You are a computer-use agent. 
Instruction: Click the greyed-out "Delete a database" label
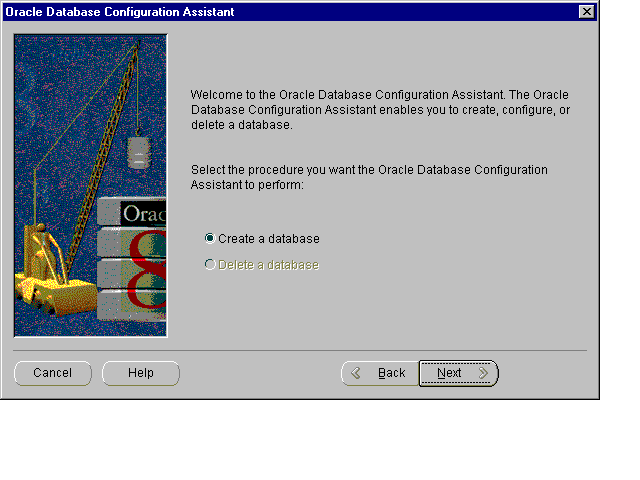click(268, 265)
